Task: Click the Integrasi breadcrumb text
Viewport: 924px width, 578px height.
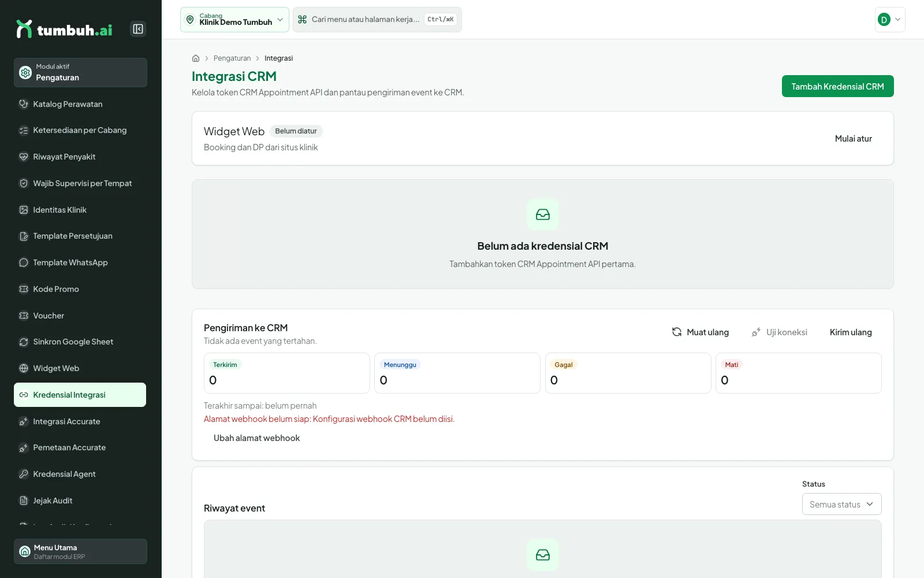Action: click(x=278, y=58)
